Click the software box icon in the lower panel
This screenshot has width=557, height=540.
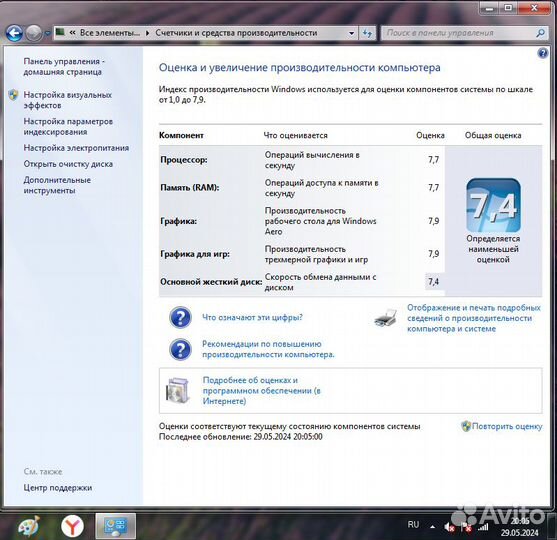coord(177,390)
